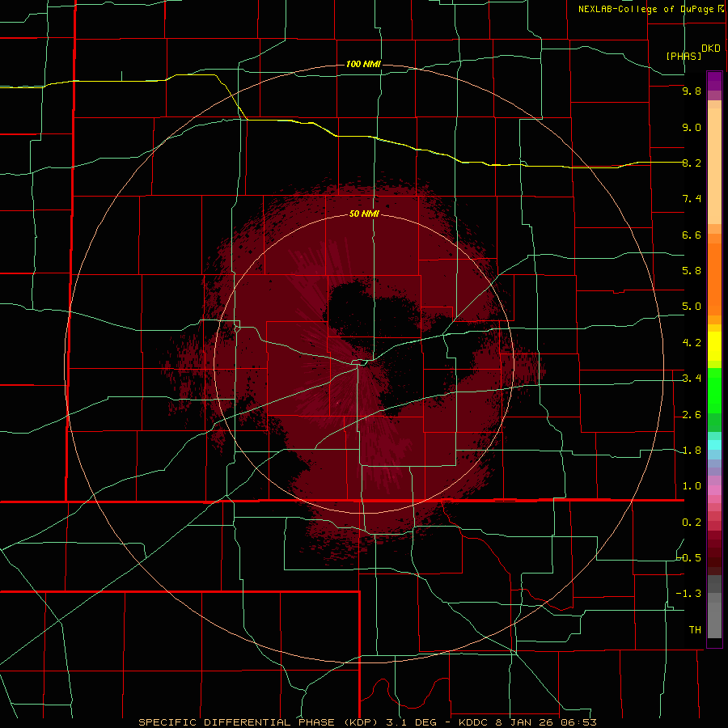The height and width of the screenshot is (728, 728).
Task: Click the 1.8 value on the color scale
Action: tap(692, 451)
